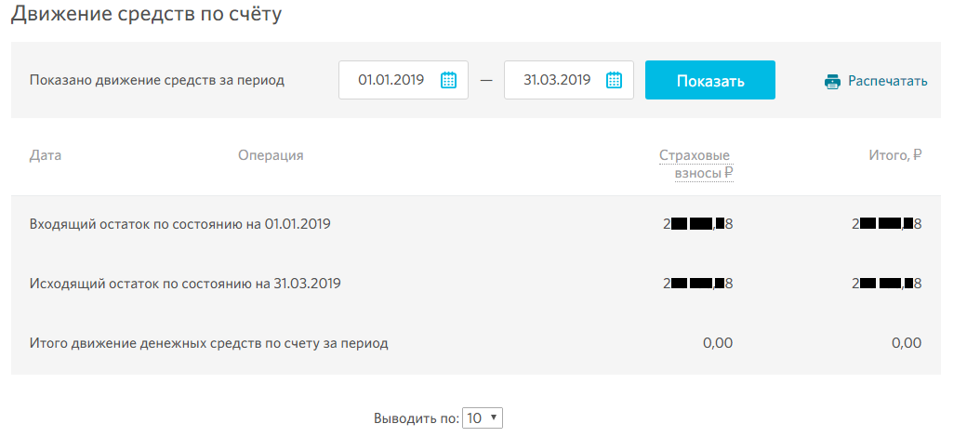Click the Операция column header
This screenshot has height=437, width=980.
click(x=271, y=155)
